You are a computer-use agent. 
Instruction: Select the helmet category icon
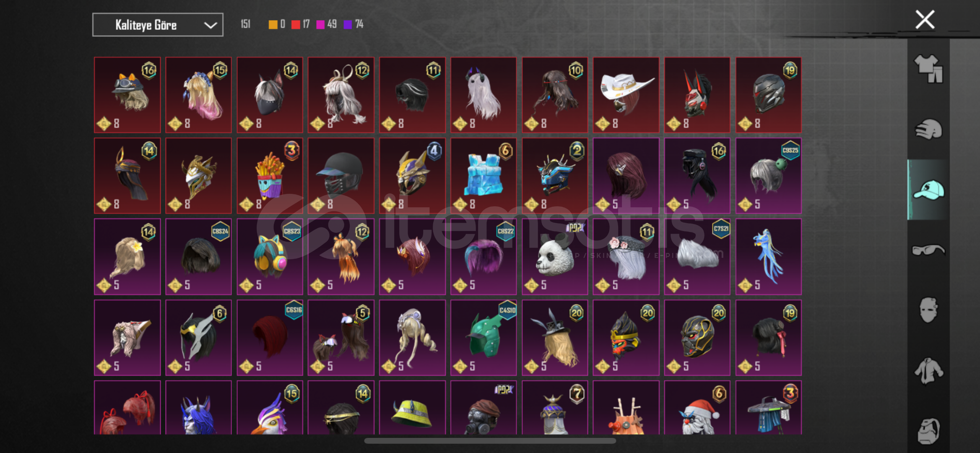[928, 129]
